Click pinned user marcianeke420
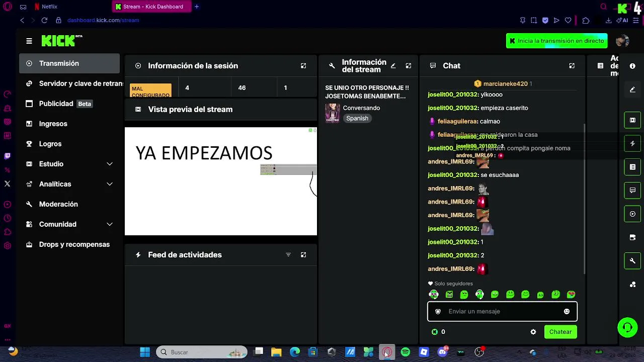Viewport: 644px width, 362px height. 505,84
